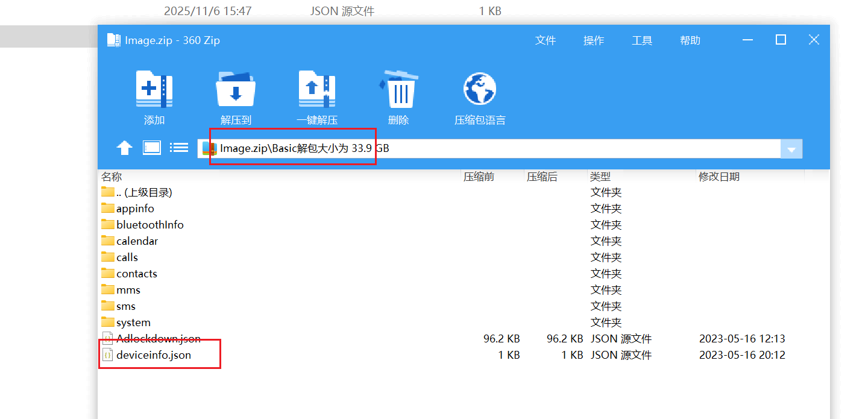The image size is (868, 419).
Task: Switch to thumbnail view icon
Action: (151, 148)
